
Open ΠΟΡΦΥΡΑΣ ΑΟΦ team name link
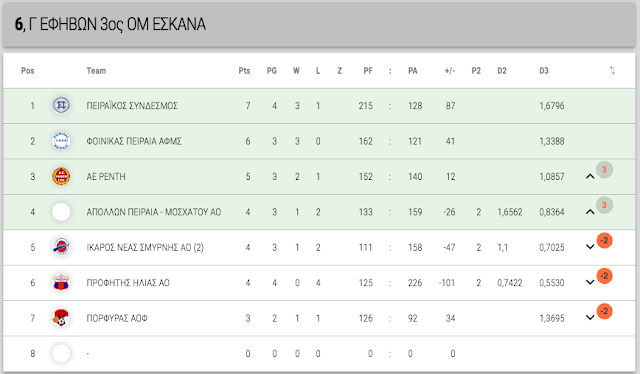tap(117, 318)
